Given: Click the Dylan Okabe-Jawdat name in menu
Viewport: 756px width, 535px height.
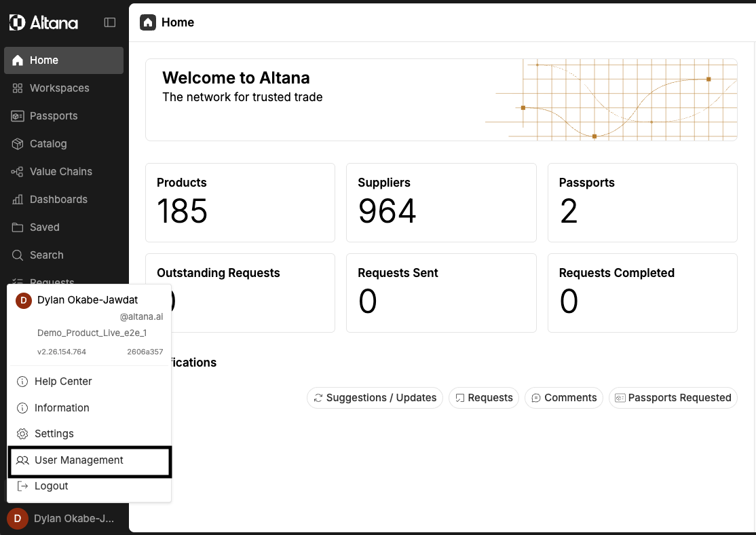Looking at the screenshot, I should point(88,300).
